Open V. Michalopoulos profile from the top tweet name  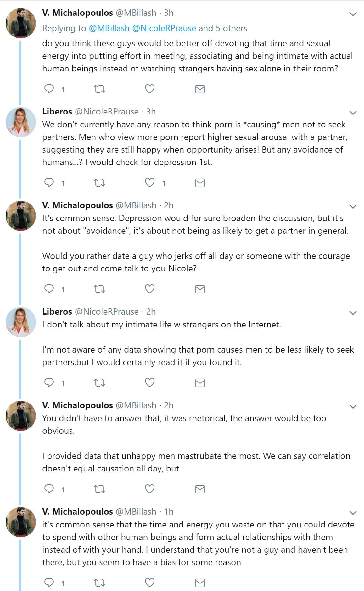[77, 13]
